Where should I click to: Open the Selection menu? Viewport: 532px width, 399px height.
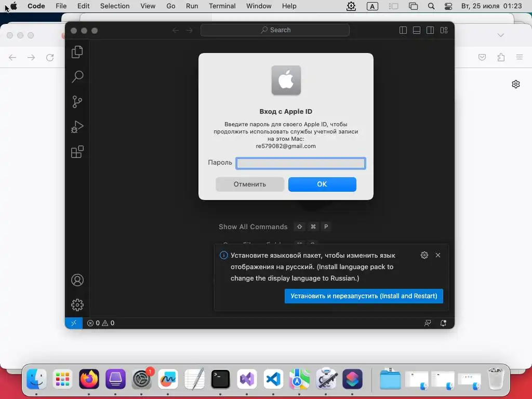pos(115,6)
